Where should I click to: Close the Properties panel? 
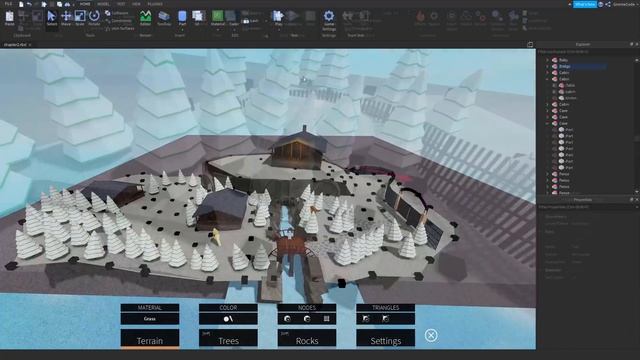coord(637,200)
